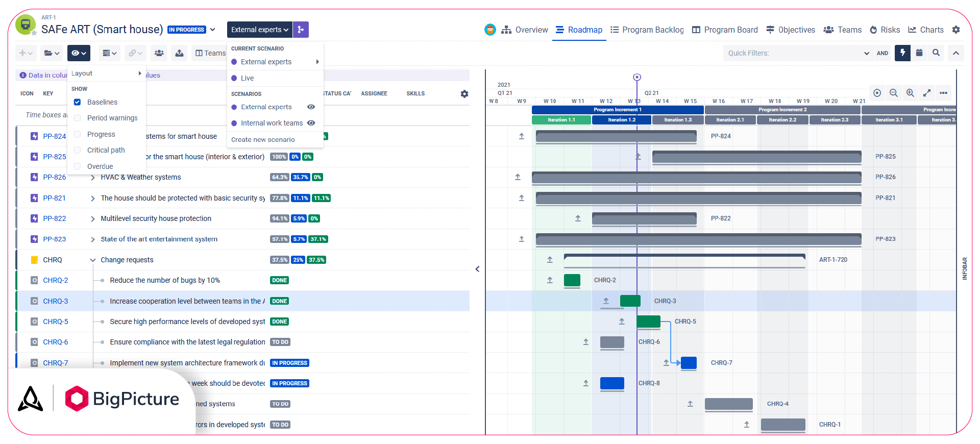Screen dimensions: 980x444
Task: Zoom out the Gantt timeline
Action: point(894,93)
